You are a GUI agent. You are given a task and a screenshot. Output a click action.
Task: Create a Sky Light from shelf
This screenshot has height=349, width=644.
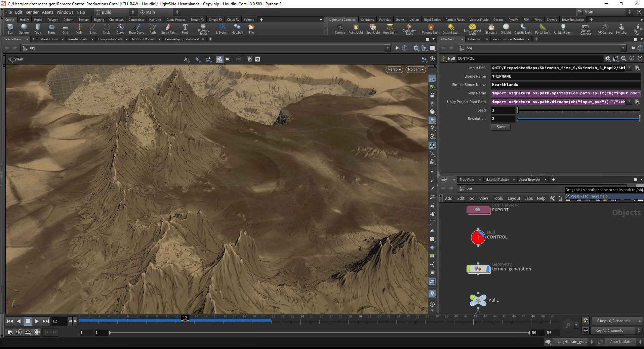491,29
